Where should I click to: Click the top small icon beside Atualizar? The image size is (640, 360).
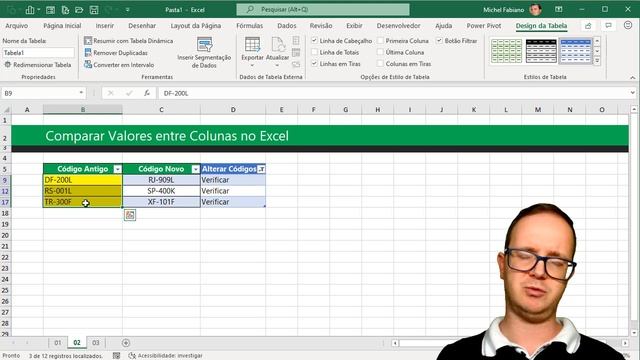296,40
